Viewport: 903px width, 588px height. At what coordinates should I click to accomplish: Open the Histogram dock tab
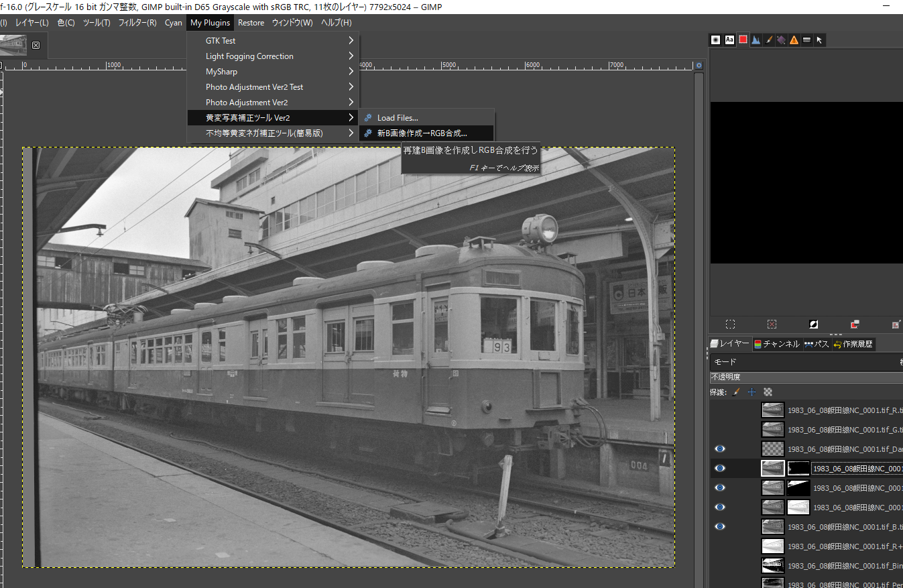tap(756, 40)
